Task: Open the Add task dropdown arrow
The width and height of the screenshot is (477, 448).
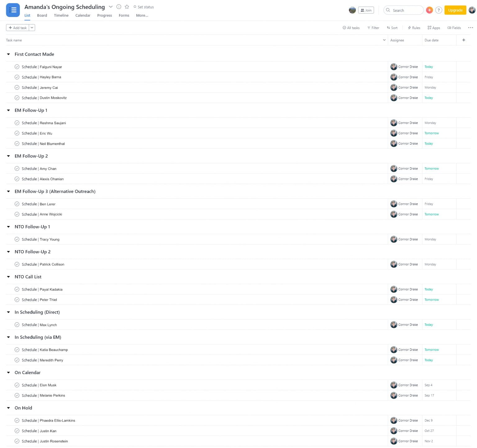Action: coord(32,28)
